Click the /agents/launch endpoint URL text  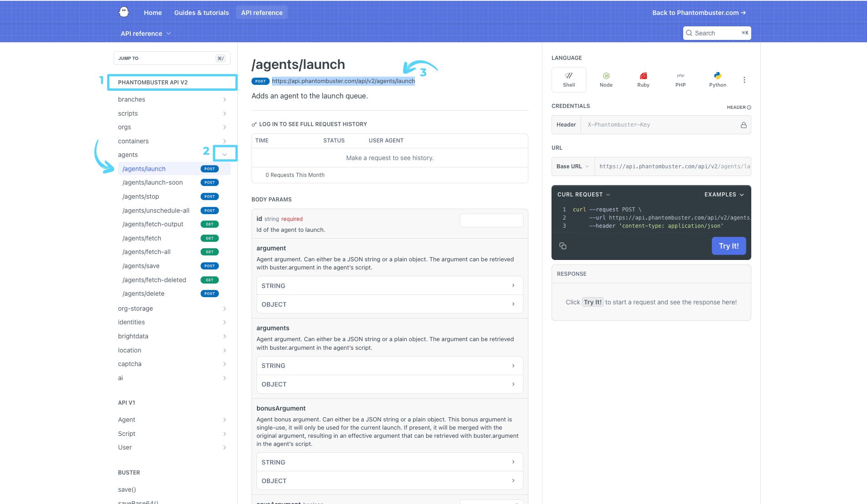pos(343,81)
